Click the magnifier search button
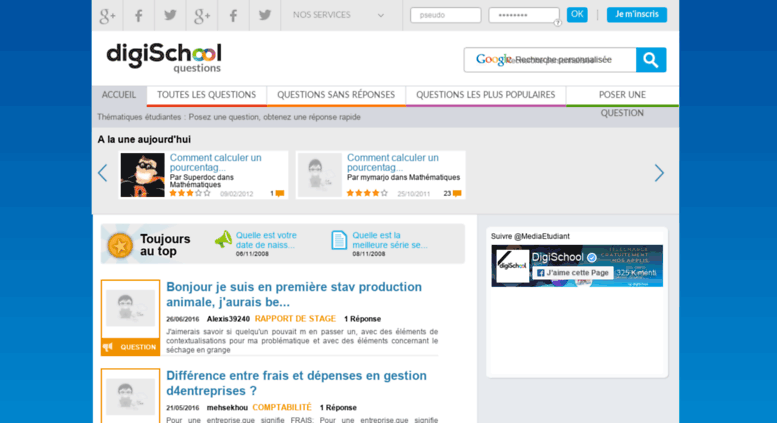This screenshot has width=777, height=423. (x=651, y=60)
